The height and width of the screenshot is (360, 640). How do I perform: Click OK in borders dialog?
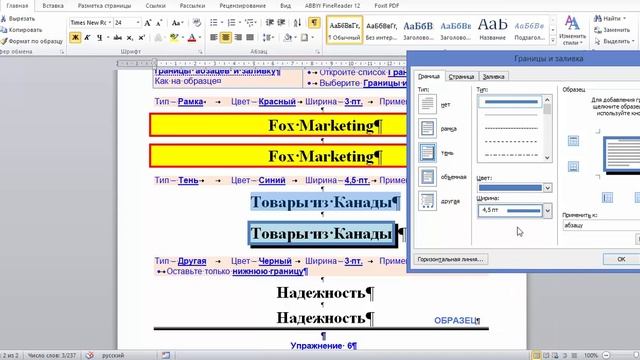[x=621, y=259]
